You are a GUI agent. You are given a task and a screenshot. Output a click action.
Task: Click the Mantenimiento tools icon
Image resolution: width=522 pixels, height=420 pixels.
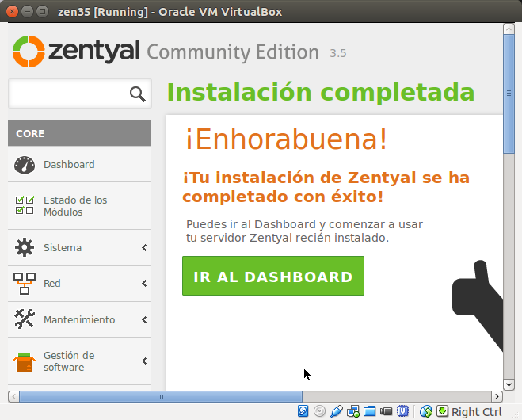click(25, 319)
